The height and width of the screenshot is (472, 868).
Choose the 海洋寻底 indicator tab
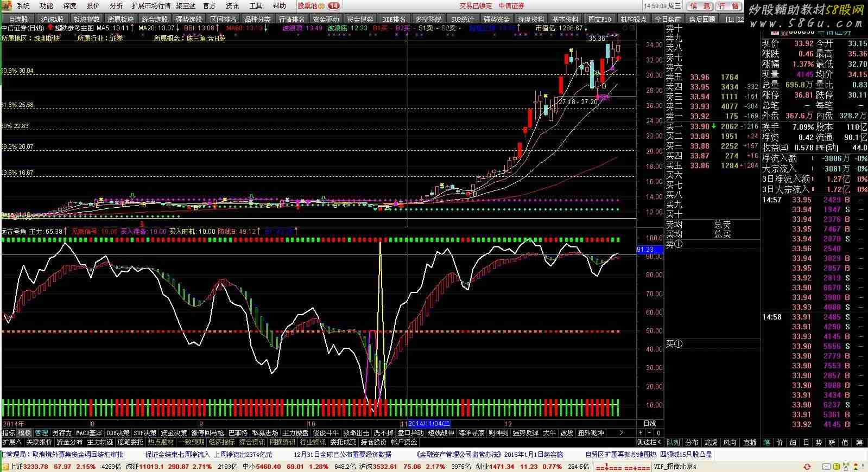coord(471,433)
